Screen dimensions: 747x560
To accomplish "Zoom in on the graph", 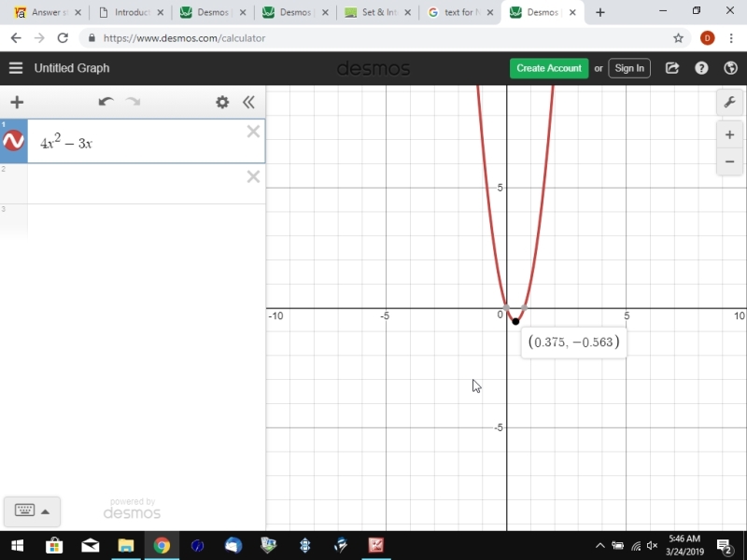I will tap(729, 135).
